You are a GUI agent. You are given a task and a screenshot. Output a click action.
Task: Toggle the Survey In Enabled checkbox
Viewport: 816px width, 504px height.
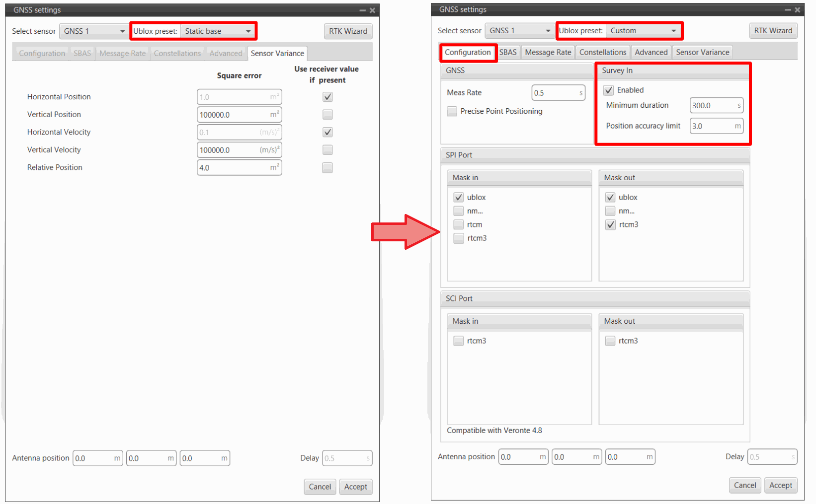click(x=609, y=90)
